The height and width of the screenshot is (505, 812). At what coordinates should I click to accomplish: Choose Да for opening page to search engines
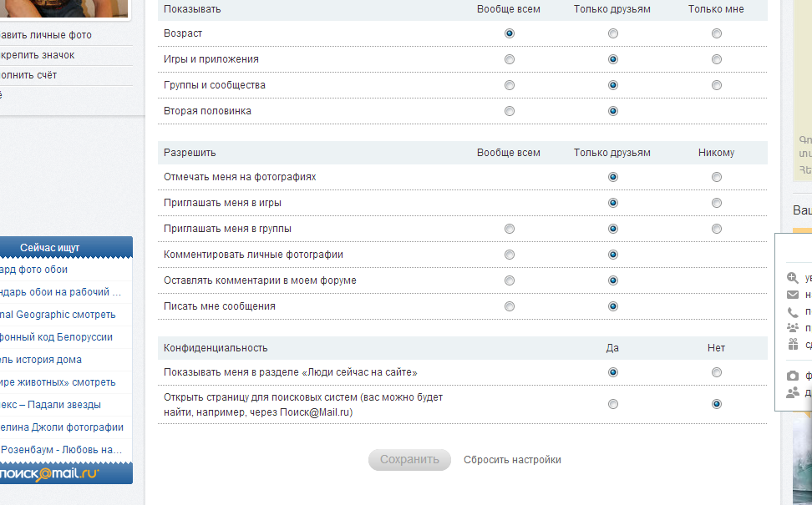point(613,404)
